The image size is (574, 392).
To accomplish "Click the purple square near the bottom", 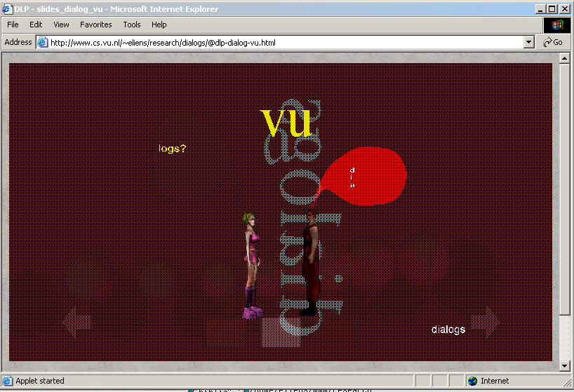I will point(336,332).
